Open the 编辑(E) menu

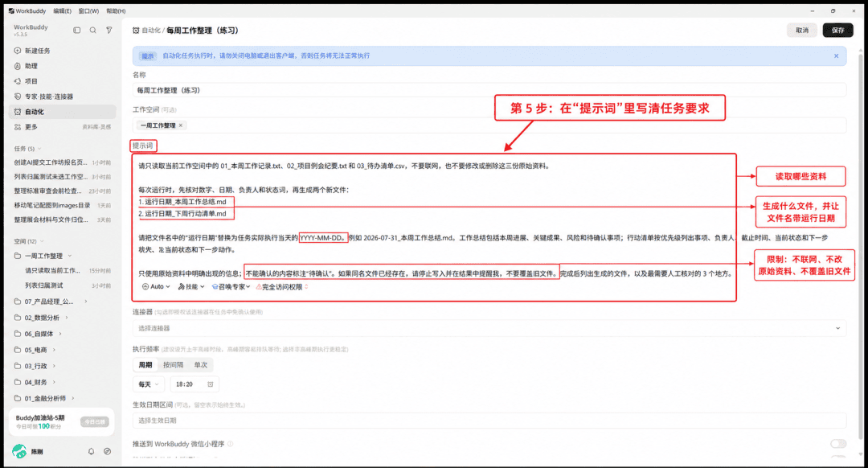(62, 11)
